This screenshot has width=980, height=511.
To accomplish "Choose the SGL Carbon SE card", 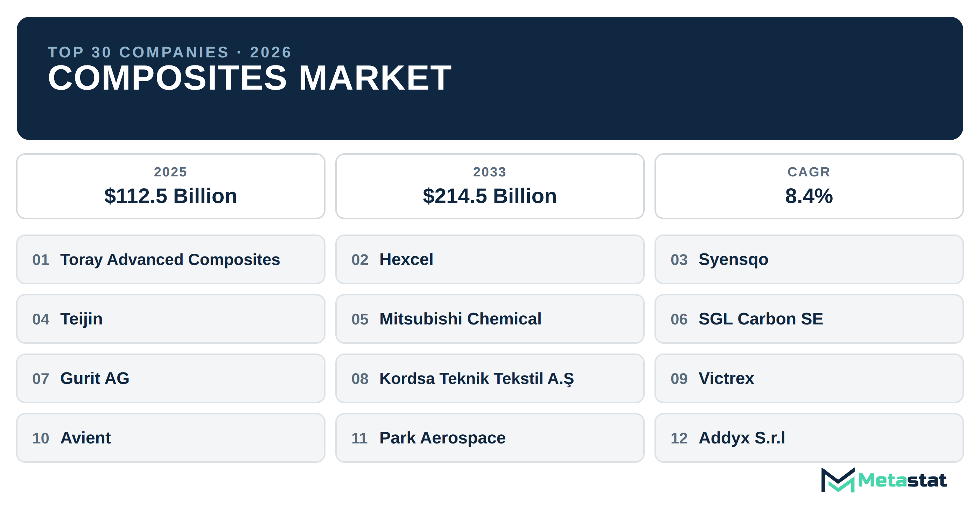I will point(809,319).
